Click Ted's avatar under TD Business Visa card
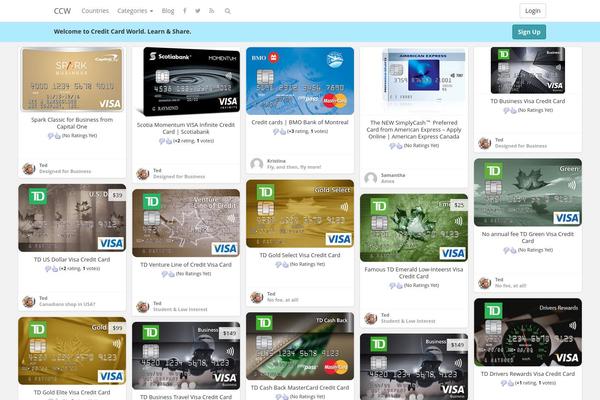The height and width of the screenshot is (400, 600). tap(484, 143)
